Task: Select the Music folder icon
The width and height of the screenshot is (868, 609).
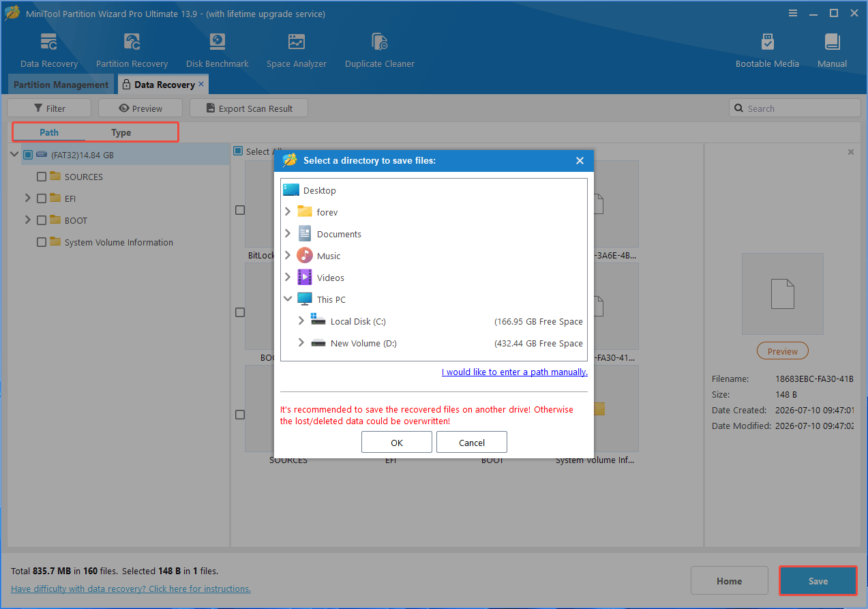Action: tap(305, 256)
